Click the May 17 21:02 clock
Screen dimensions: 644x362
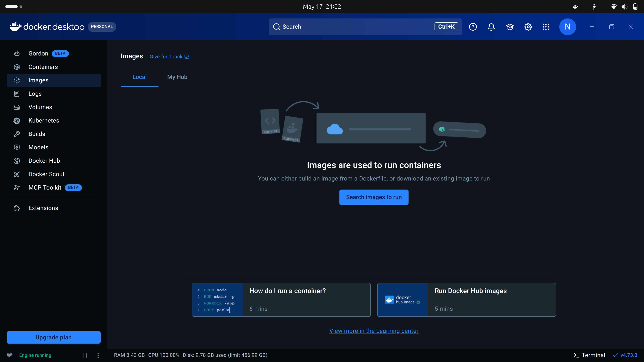click(x=322, y=7)
